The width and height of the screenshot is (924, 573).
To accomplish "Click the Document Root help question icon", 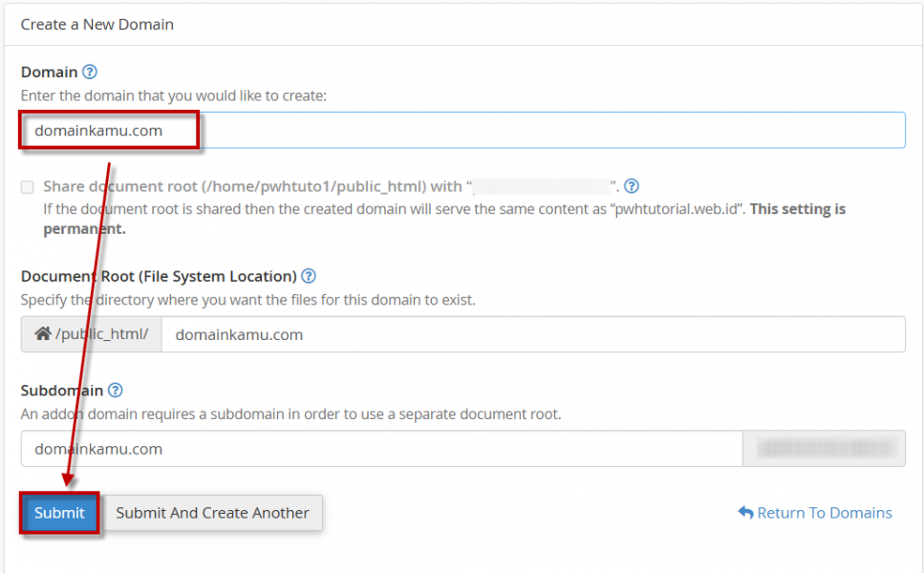I will click(309, 276).
